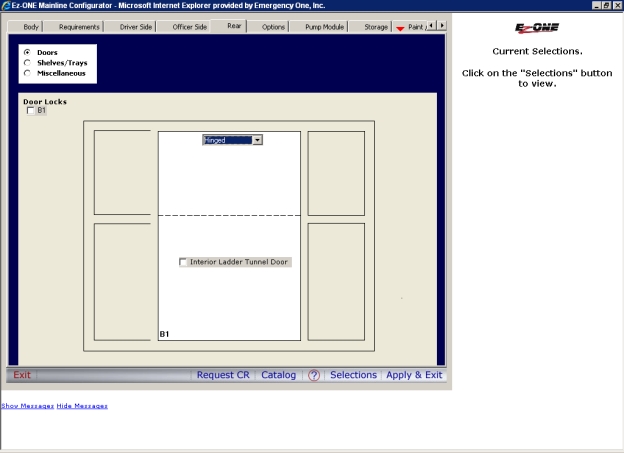Screen dimensions: 624x453
Task: Restore the Internet Explorer window
Action: 606,5
